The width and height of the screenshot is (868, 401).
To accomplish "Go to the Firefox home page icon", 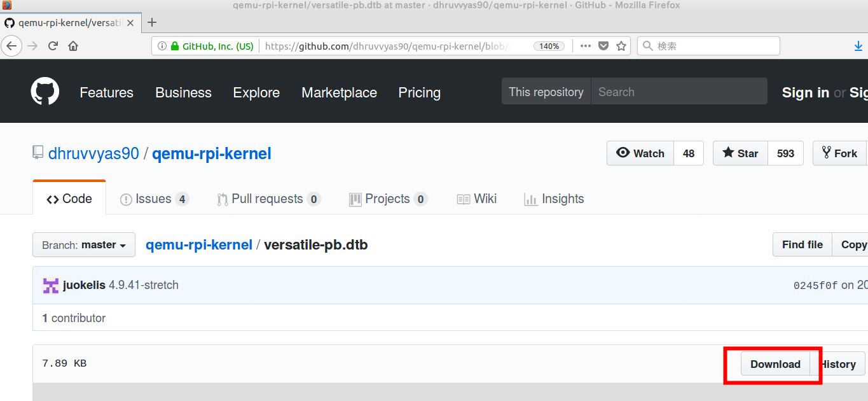I will [x=73, y=46].
